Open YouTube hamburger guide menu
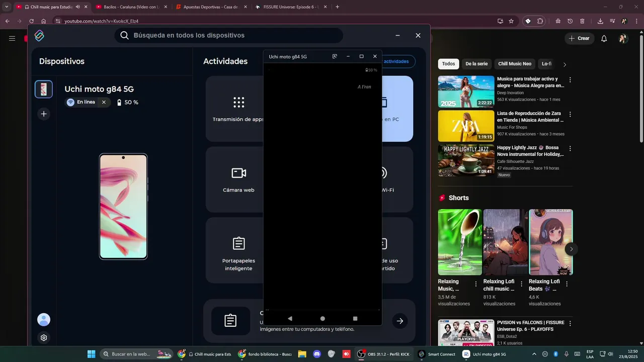 [12, 38]
